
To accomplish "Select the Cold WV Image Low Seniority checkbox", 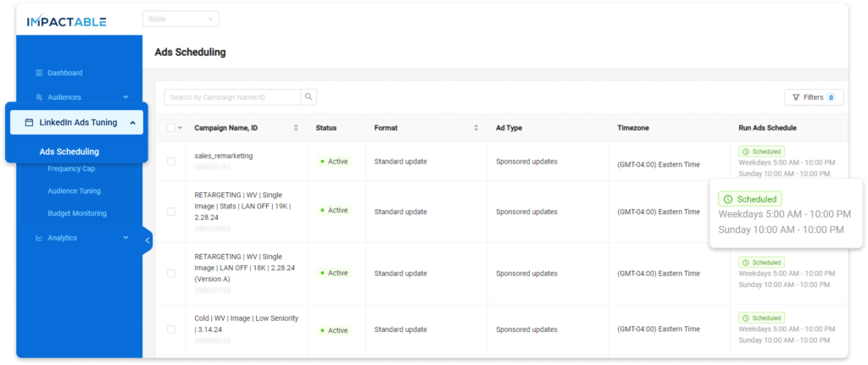I will click(172, 329).
